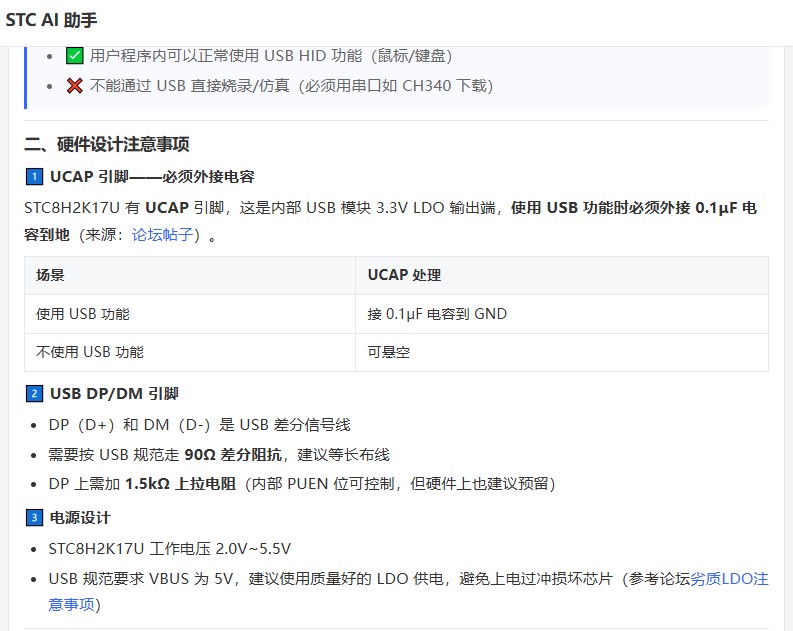Select the heading 二、硬件设计注意事项

(107, 145)
